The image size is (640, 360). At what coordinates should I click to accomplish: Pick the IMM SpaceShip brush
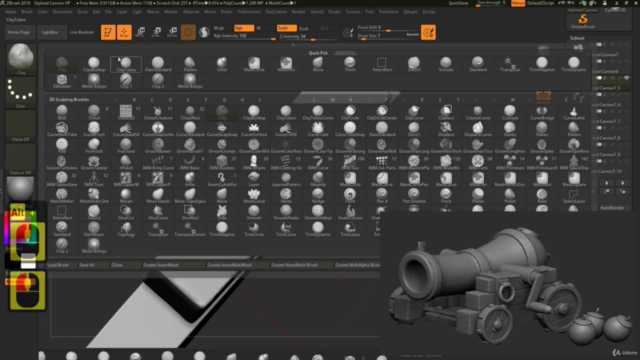pyautogui.click(x=574, y=162)
